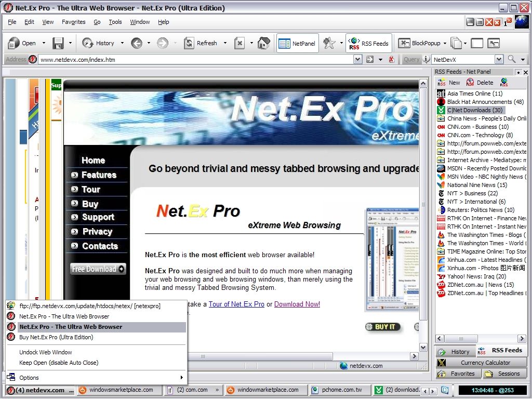Image resolution: width=532 pixels, height=399 pixels.
Task: Choose Buy Net.Ex Pro (Ultra Edition) entry
Action: [56, 337]
